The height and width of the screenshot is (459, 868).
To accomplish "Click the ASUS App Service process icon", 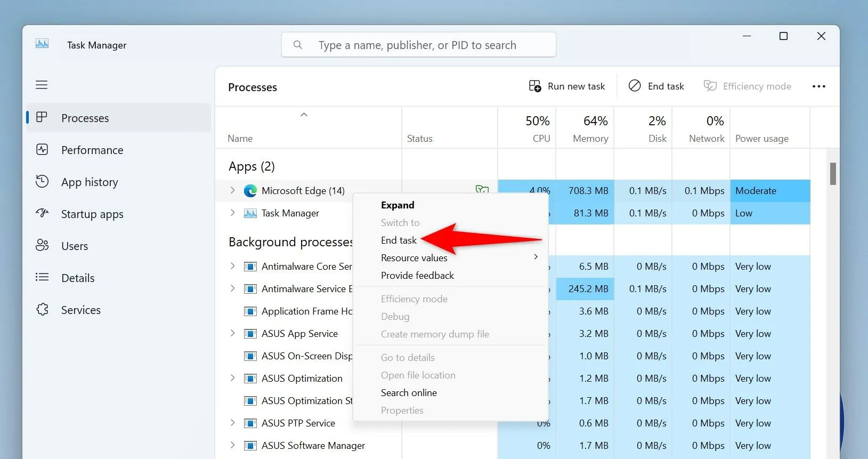I will click(250, 334).
